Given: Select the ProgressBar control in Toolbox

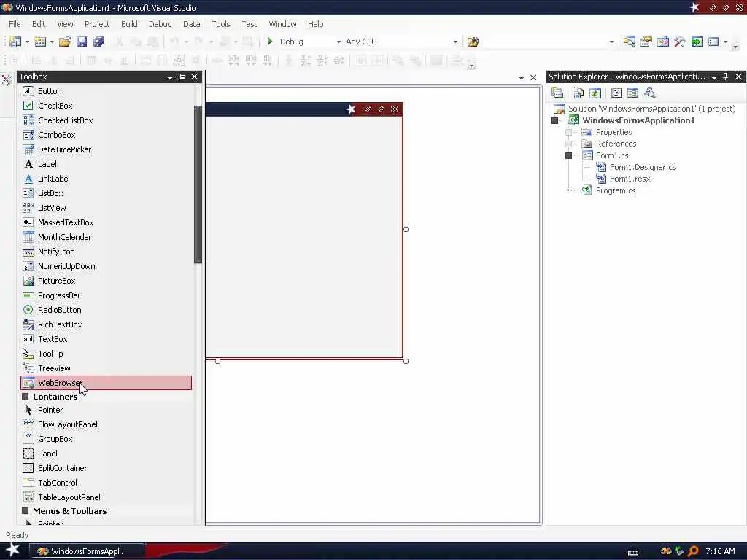Looking at the screenshot, I should (107, 295).
